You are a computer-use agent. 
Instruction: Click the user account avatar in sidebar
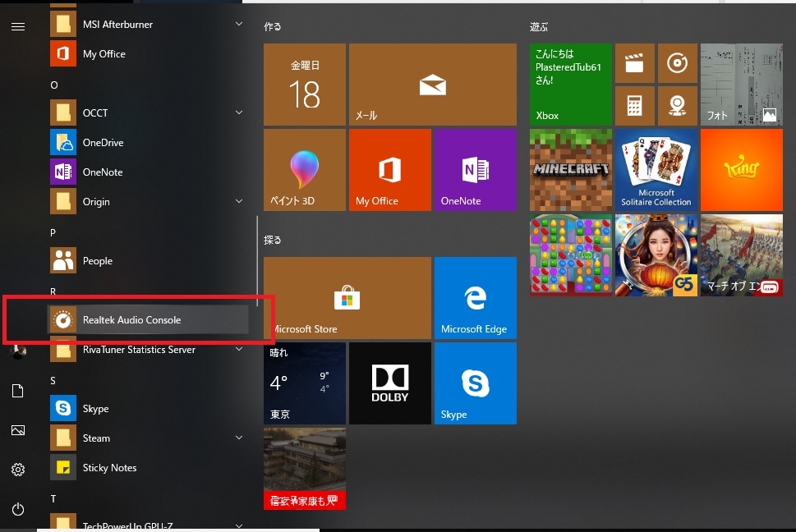click(x=18, y=351)
